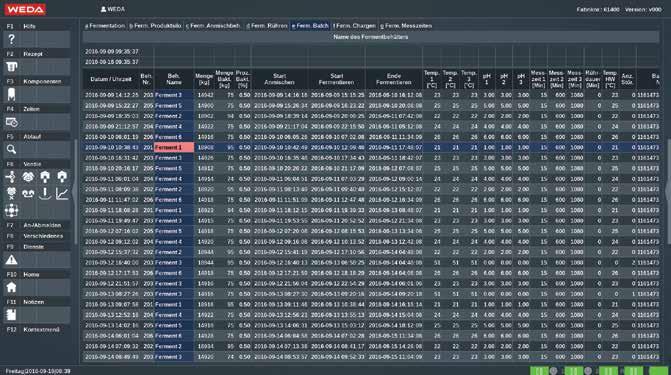
Task: Click Start Anmischen value 2016-09-09 18:39:14
Action: tap(280, 116)
